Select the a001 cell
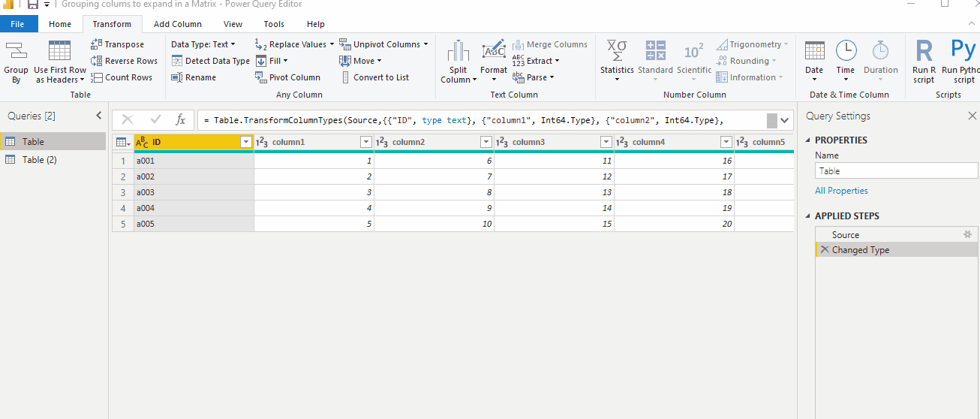Image resolution: width=980 pixels, height=419 pixels. point(194,161)
